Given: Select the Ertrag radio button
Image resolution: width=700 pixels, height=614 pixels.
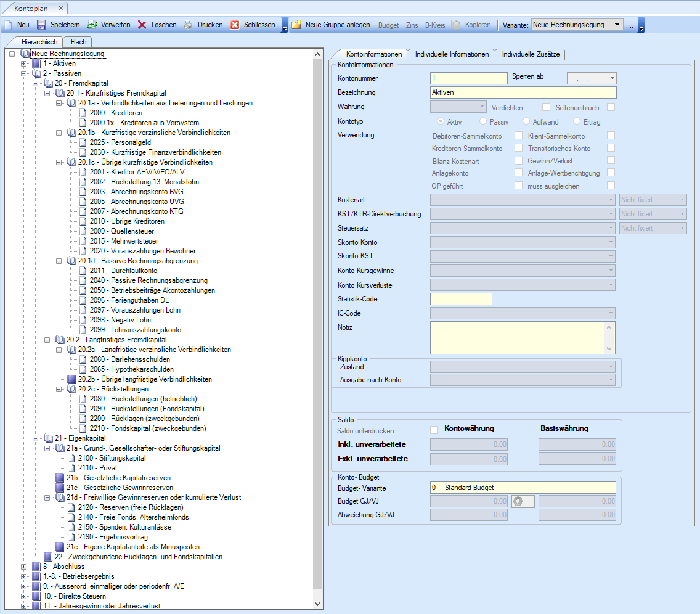Looking at the screenshot, I should [x=577, y=121].
